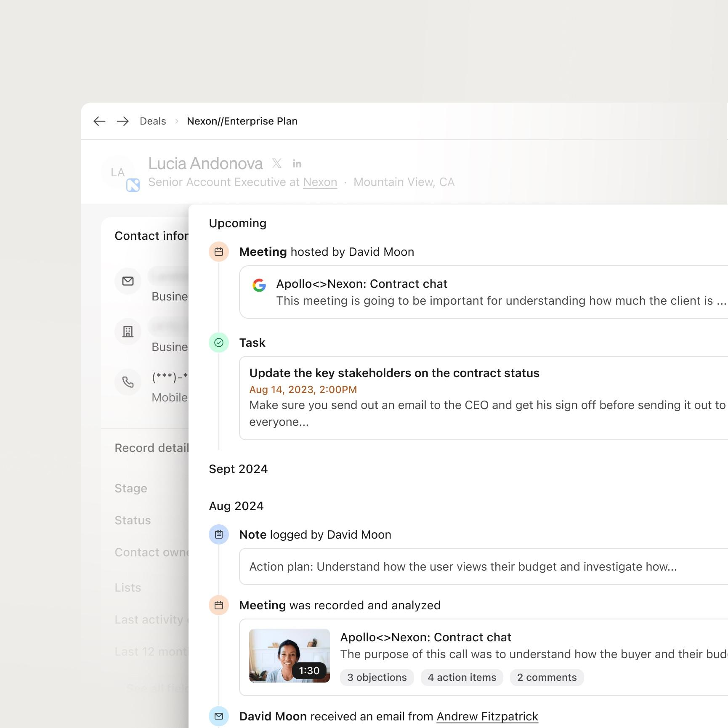Click the Task checkmark icon
Screen dimensions: 728x728
219,343
